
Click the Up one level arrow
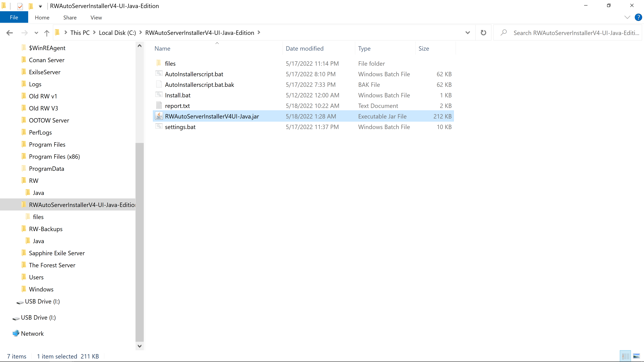[46, 33]
